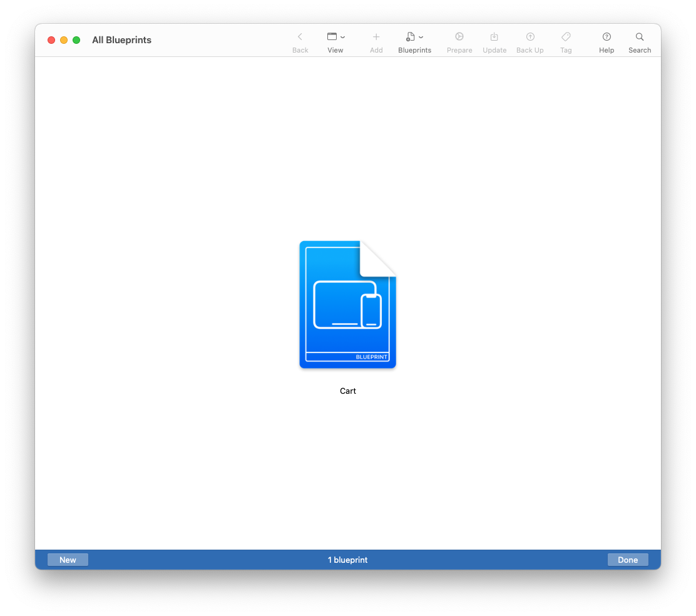
Task: Close the All Blueprints window
Action: (51, 40)
